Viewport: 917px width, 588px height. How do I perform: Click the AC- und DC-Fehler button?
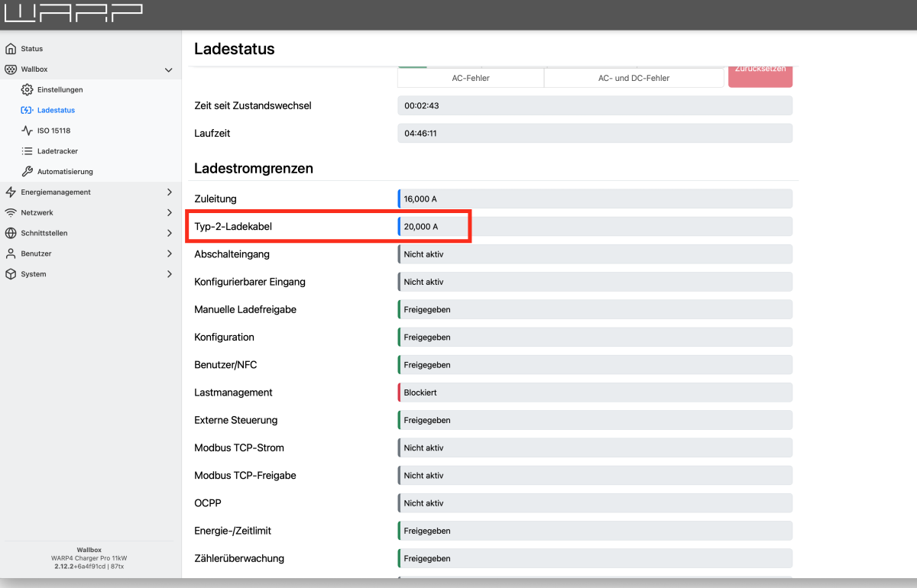click(633, 77)
